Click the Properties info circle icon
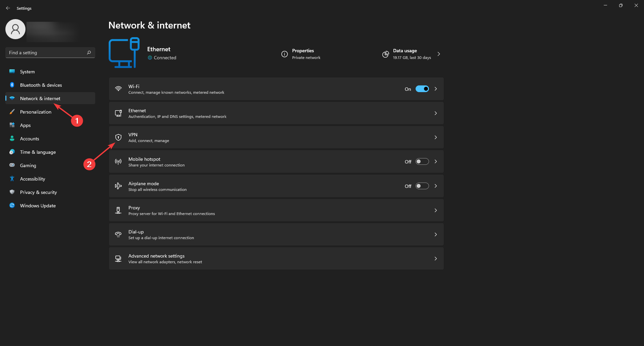The height and width of the screenshot is (346, 644). (284, 54)
